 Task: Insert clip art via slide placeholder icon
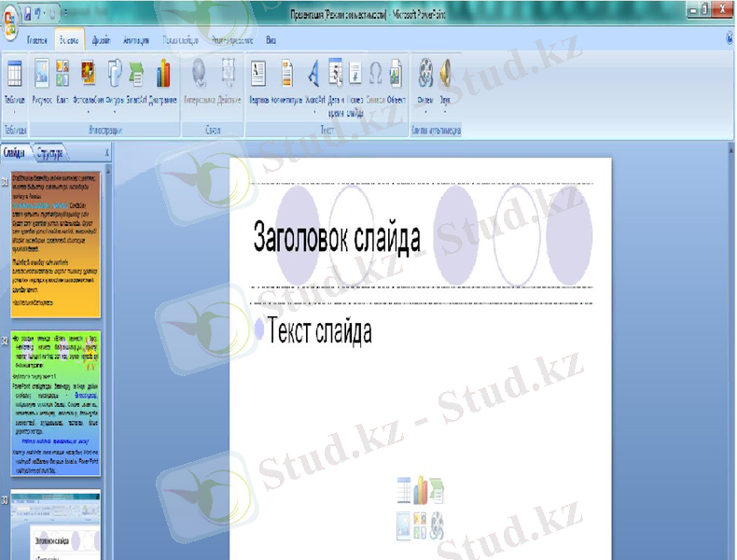click(x=420, y=525)
